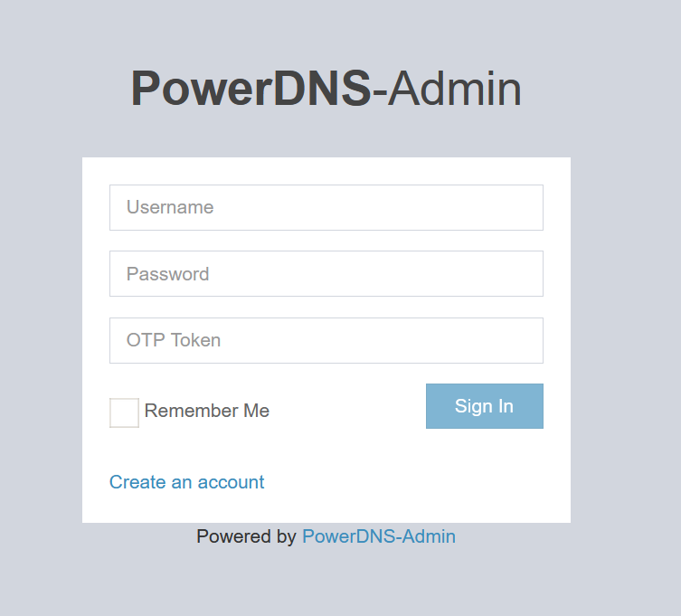Follow the account registration link
This screenshot has height=616, width=681.
tap(186, 482)
